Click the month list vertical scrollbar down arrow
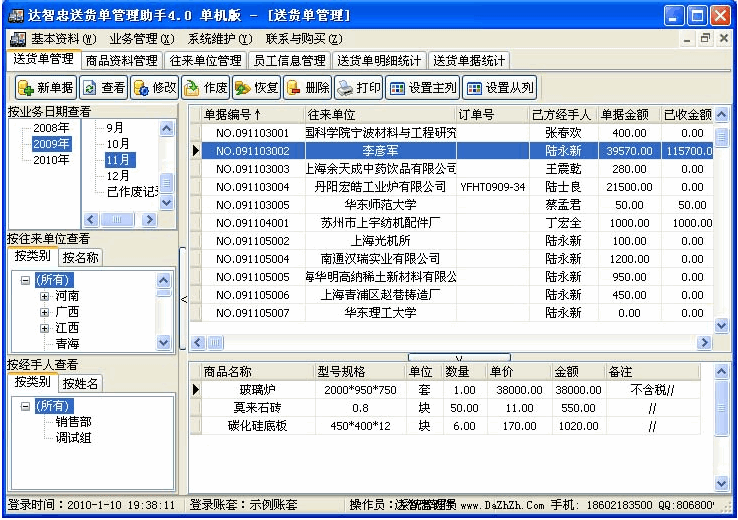738x520 pixels. click(x=167, y=203)
